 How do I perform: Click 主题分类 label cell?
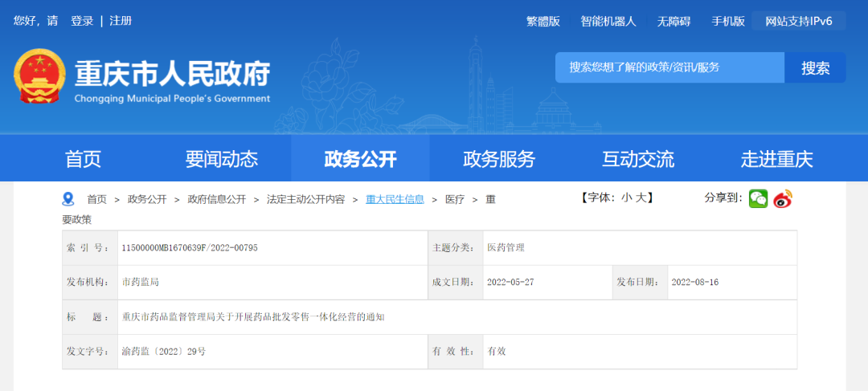click(x=455, y=248)
